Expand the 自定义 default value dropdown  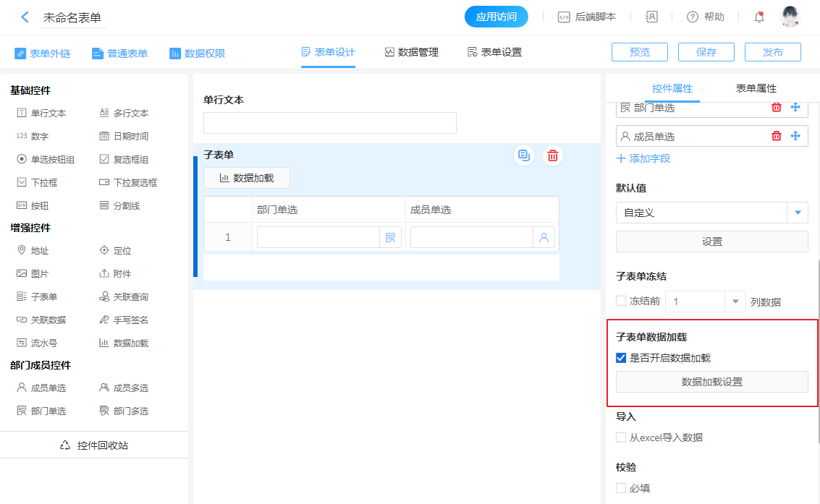(798, 213)
